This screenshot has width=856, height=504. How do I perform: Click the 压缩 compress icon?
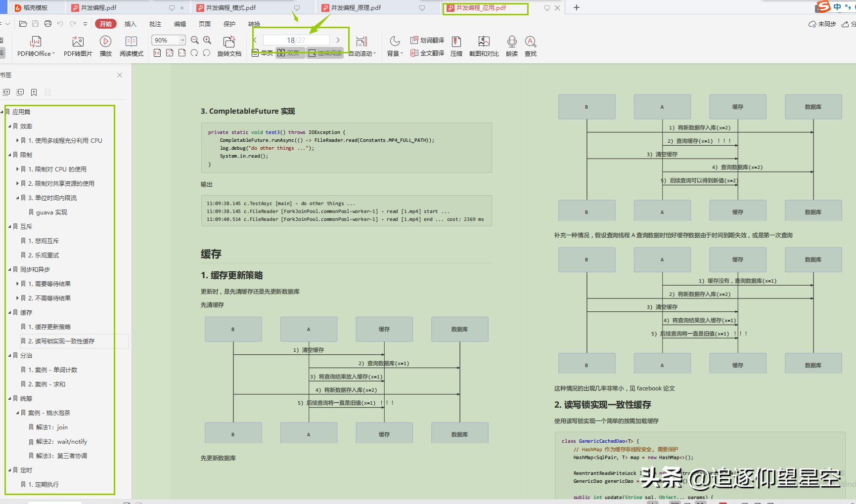456,42
